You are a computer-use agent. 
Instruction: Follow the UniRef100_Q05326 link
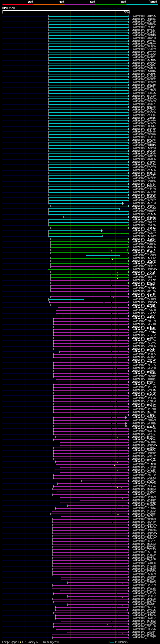tap(143, 209)
